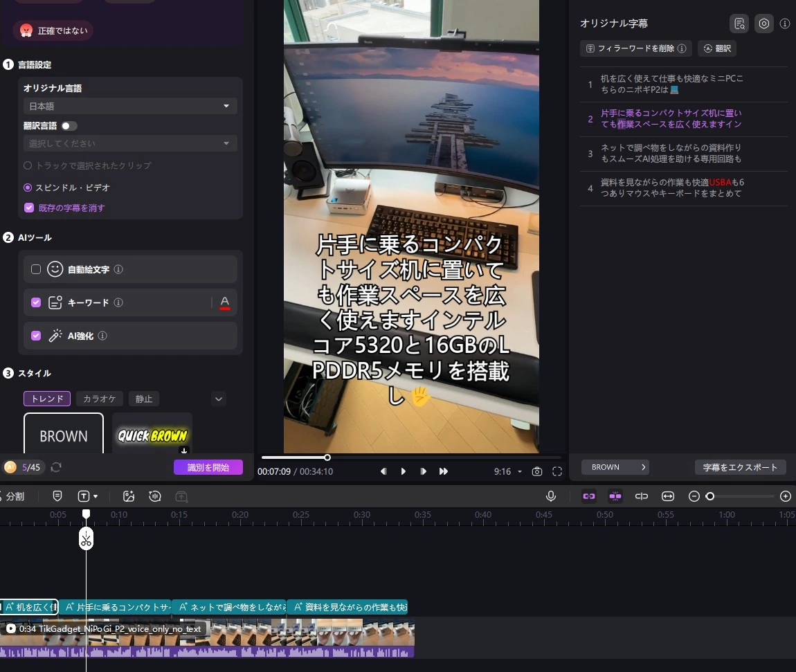Image resolution: width=796 pixels, height=672 pixels.
Task: Step back one frame in preview
Action: (383, 471)
